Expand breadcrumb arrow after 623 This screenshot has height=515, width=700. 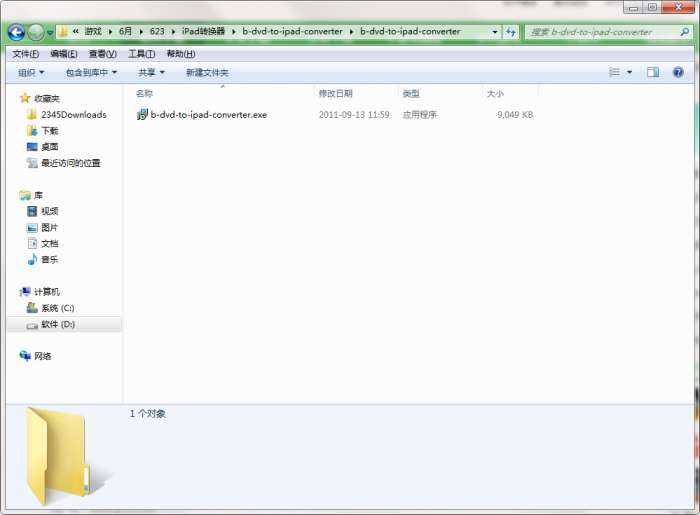pos(173,32)
